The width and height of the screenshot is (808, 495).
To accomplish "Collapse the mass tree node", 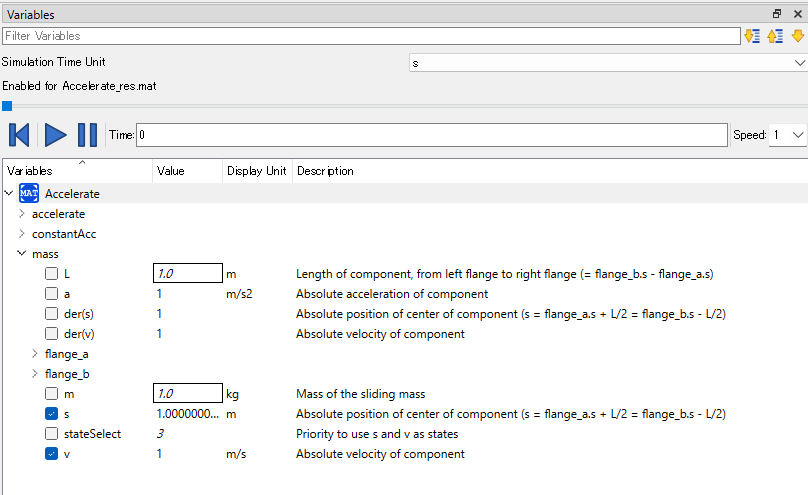I will point(22,253).
